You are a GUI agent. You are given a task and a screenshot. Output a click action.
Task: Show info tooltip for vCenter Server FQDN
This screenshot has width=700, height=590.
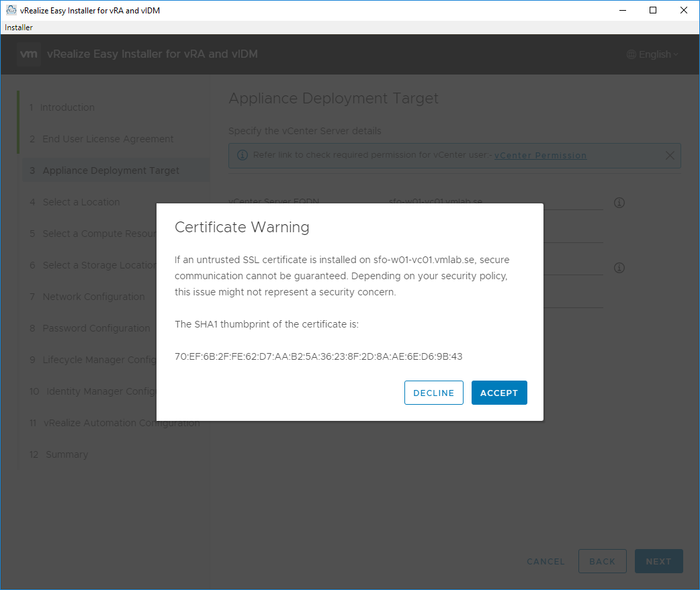[x=619, y=203]
